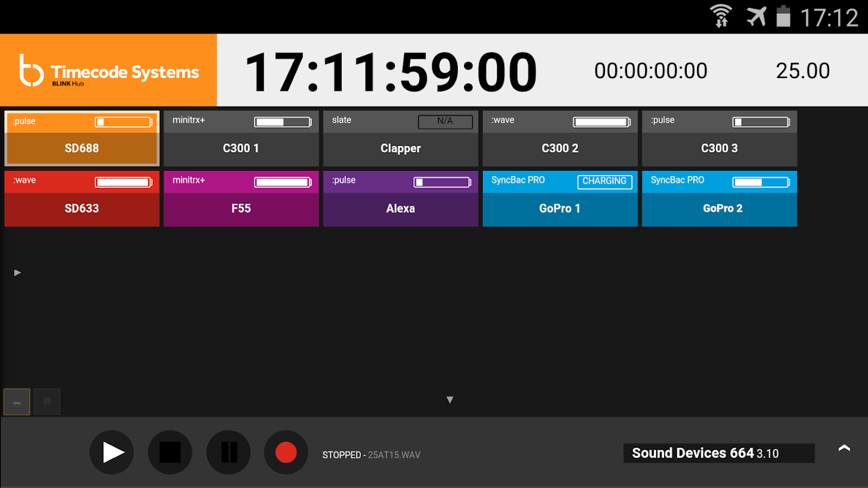Screen dimensions: 868x488
Task: Tap the minitrx+ label on the F55 tile
Action: pos(189,181)
